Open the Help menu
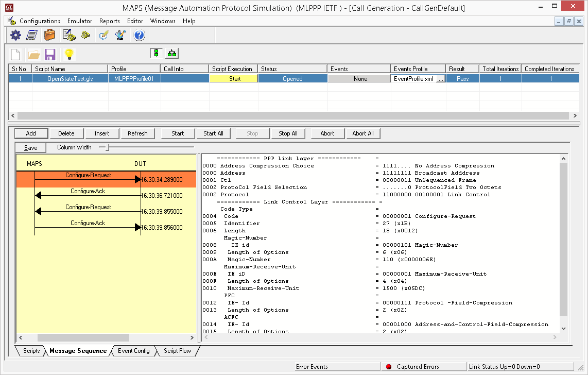Viewport: 588px width, 375px height. [189, 21]
